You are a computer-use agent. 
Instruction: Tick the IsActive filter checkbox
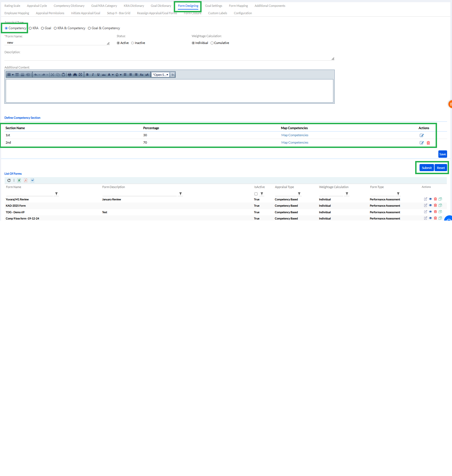click(x=256, y=194)
